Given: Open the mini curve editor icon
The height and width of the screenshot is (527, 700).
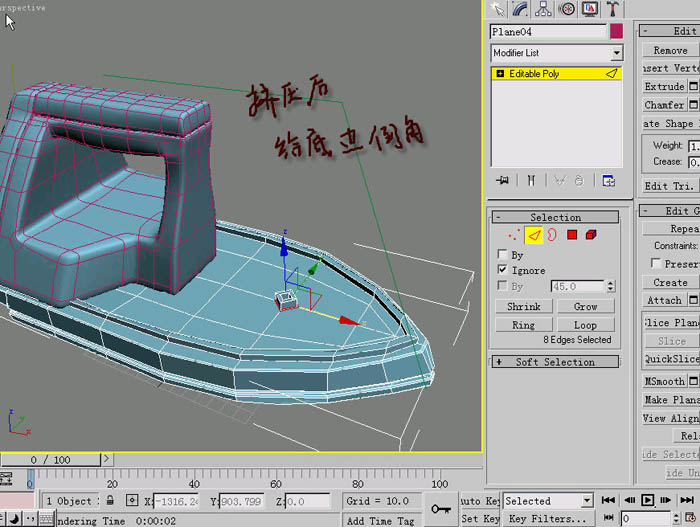Looking at the screenshot, I should point(6,478).
